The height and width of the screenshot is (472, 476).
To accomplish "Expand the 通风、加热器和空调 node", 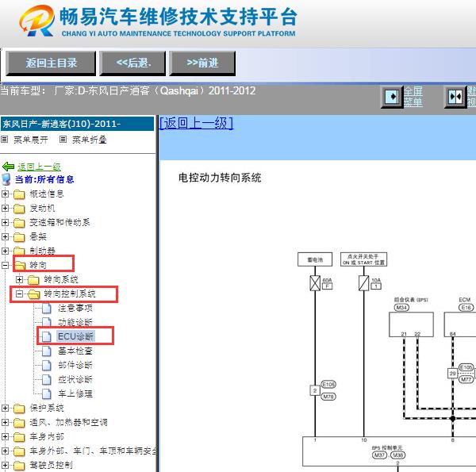I will click(5, 422).
